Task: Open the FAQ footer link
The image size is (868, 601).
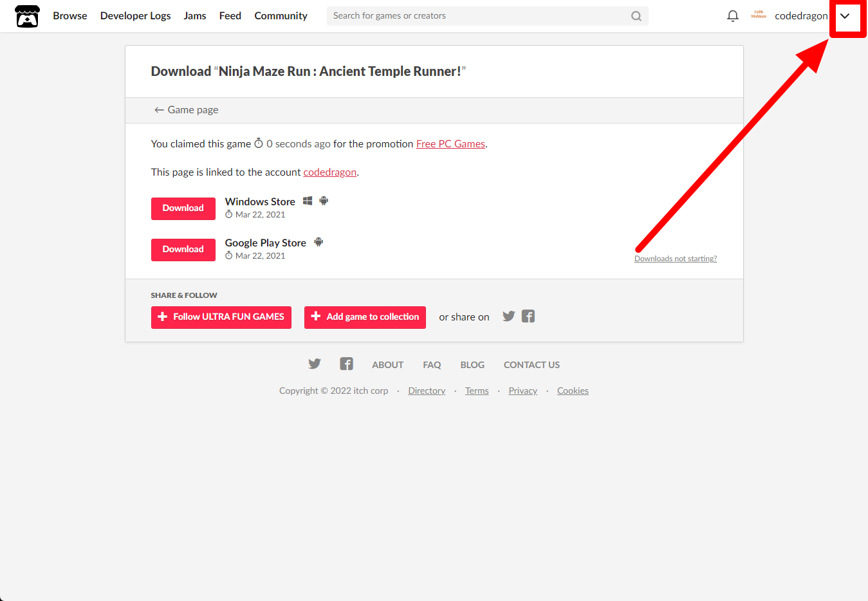Action: 432,365
